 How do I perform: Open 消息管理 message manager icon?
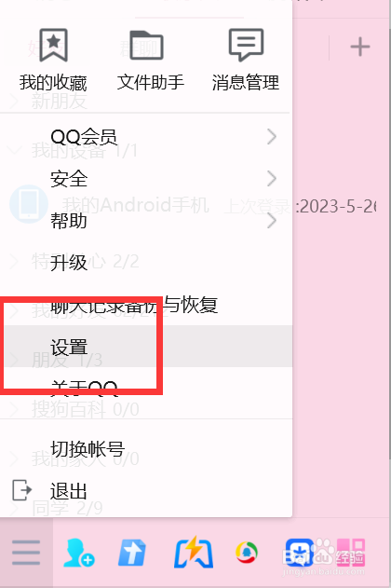pyautogui.click(x=246, y=45)
